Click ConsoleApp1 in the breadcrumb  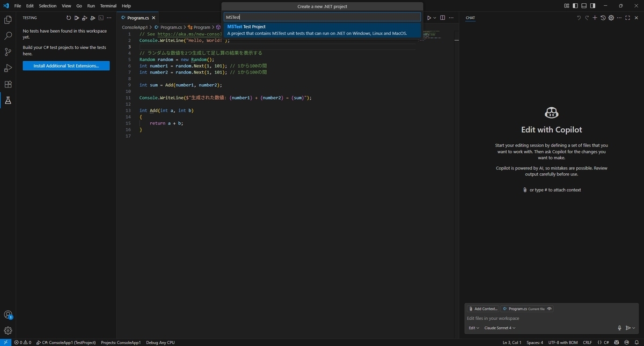[135, 27]
